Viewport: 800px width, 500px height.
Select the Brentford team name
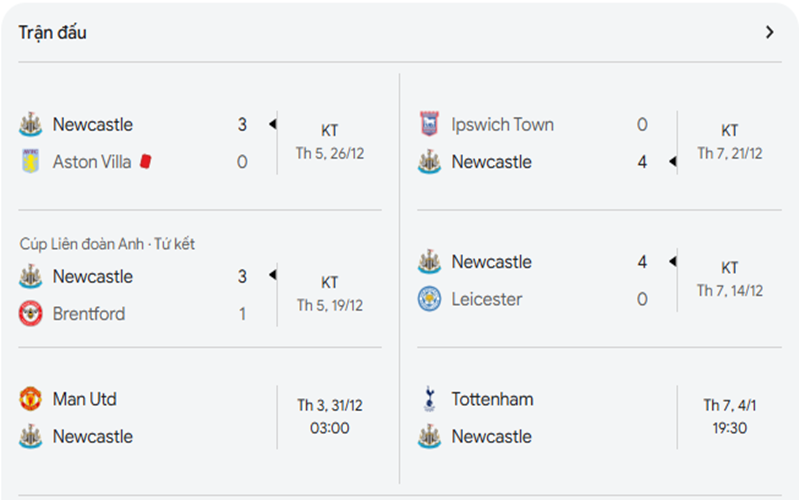tap(89, 314)
